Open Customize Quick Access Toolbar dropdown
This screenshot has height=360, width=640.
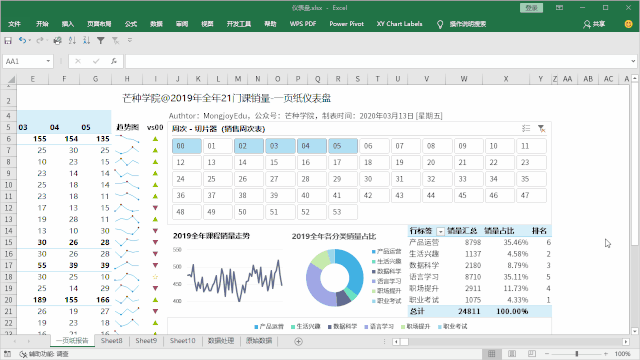pyautogui.click(x=130, y=40)
